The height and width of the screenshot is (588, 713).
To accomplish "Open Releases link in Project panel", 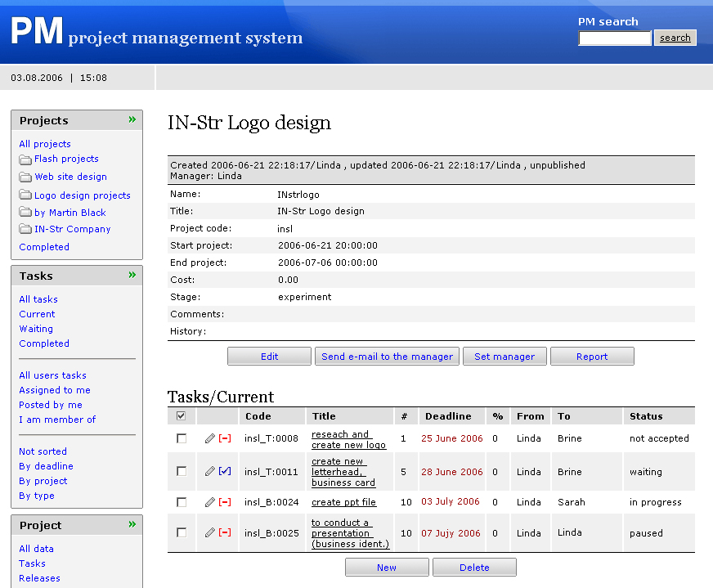I will (x=39, y=578).
